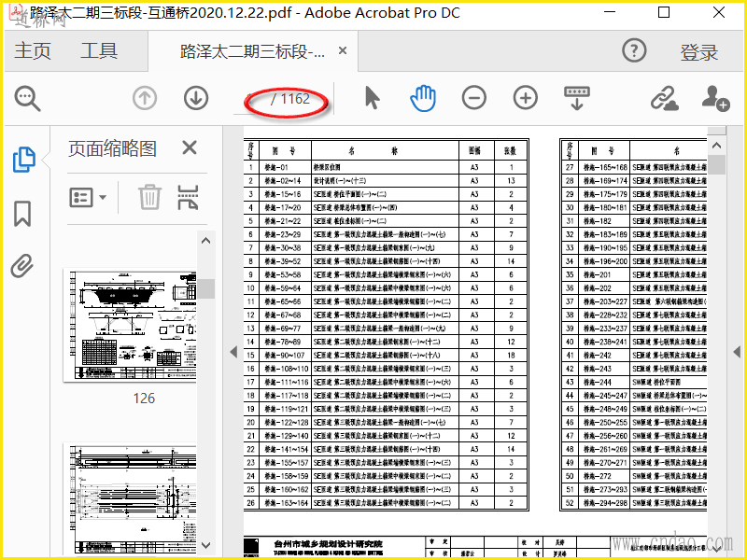Click row 22 cell 桥施-141~154
The width and height of the screenshot is (747, 560).
pyautogui.click(x=285, y=449)
